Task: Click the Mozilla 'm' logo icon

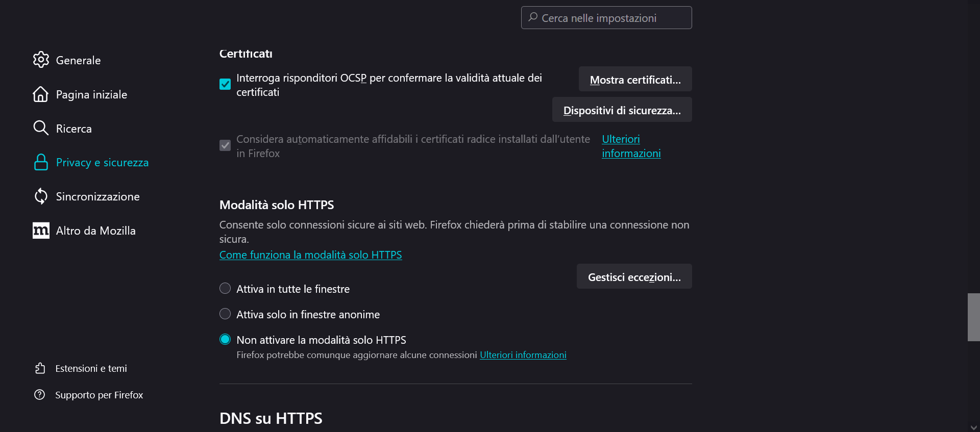Action: [41, 231]
